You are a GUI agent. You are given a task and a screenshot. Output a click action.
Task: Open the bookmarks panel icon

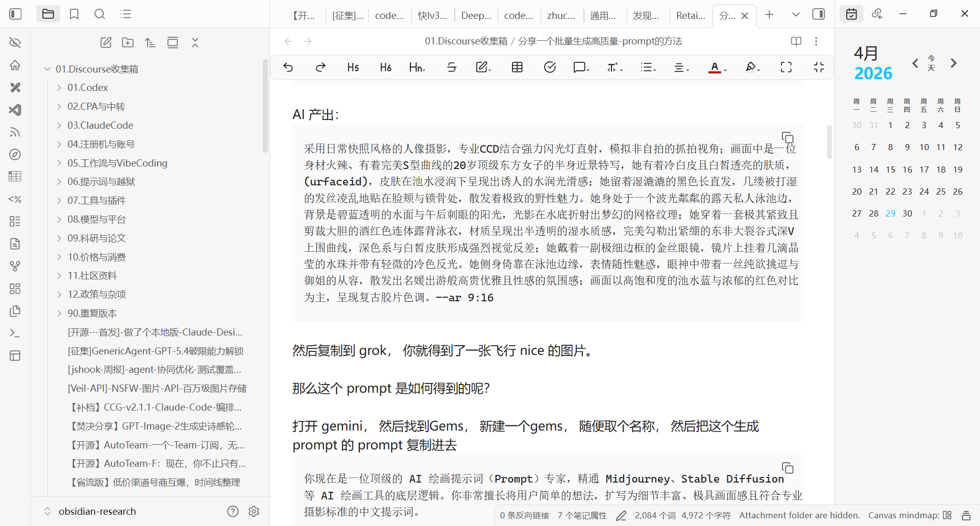[x=74, y=14]
